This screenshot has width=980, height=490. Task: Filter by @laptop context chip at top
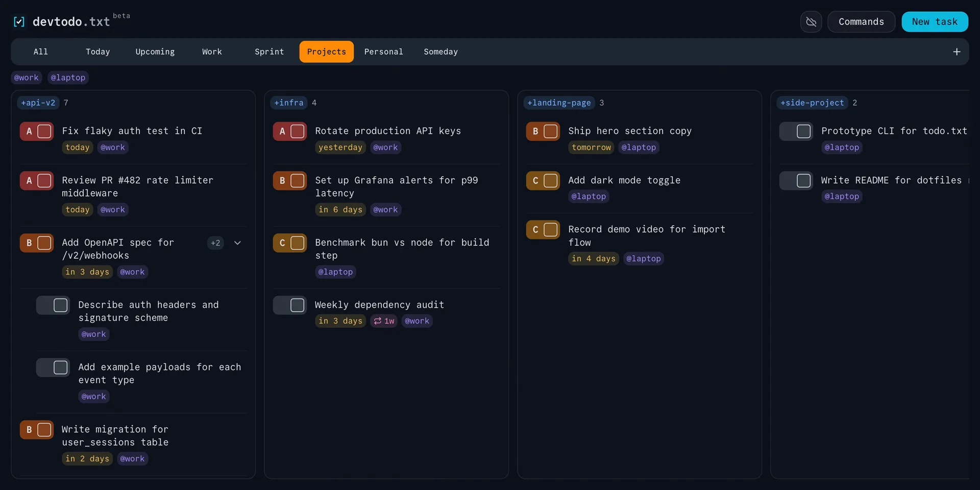coord(68,78)
